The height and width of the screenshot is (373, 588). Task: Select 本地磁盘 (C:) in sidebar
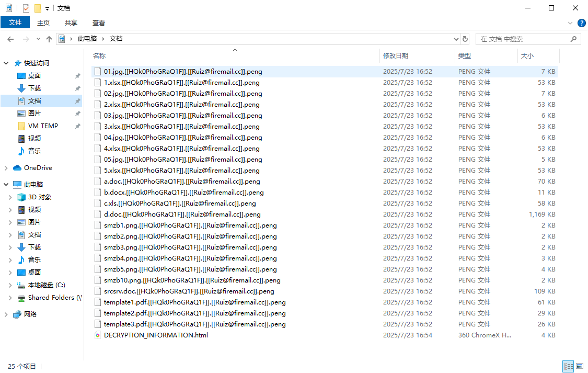(x=47, y=285)
